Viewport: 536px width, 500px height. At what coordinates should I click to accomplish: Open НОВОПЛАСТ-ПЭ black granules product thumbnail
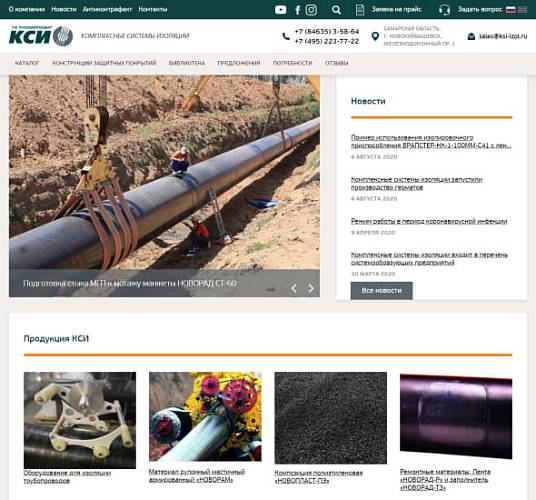[x=330, y=418]
